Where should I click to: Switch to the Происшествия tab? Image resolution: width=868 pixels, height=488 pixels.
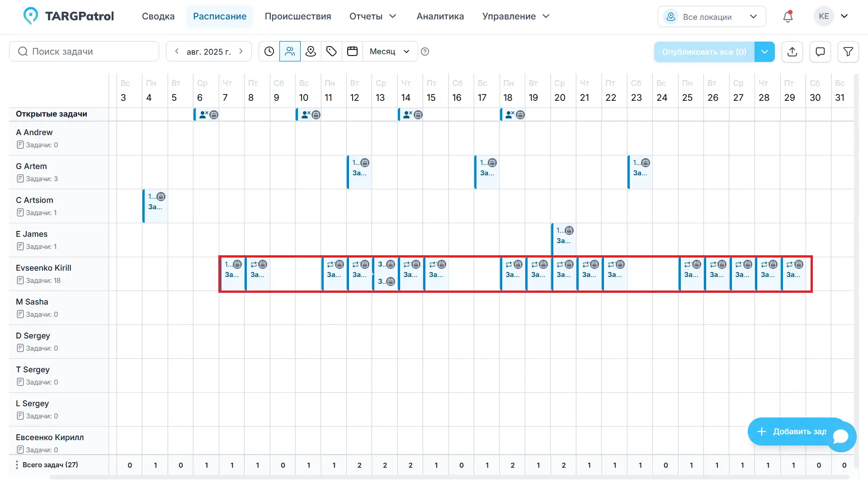coord(298,16)
